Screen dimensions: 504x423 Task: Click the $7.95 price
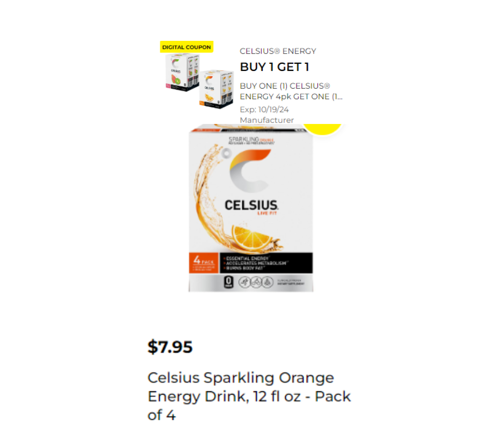point(170,347)
